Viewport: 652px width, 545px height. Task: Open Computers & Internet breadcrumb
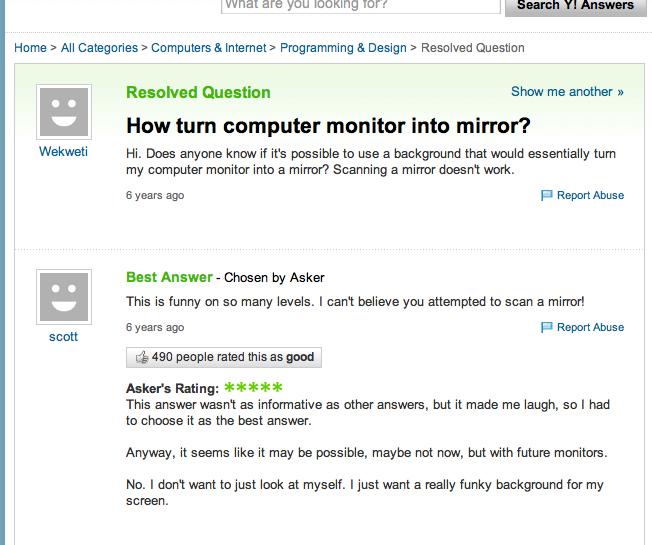[209, 48]
